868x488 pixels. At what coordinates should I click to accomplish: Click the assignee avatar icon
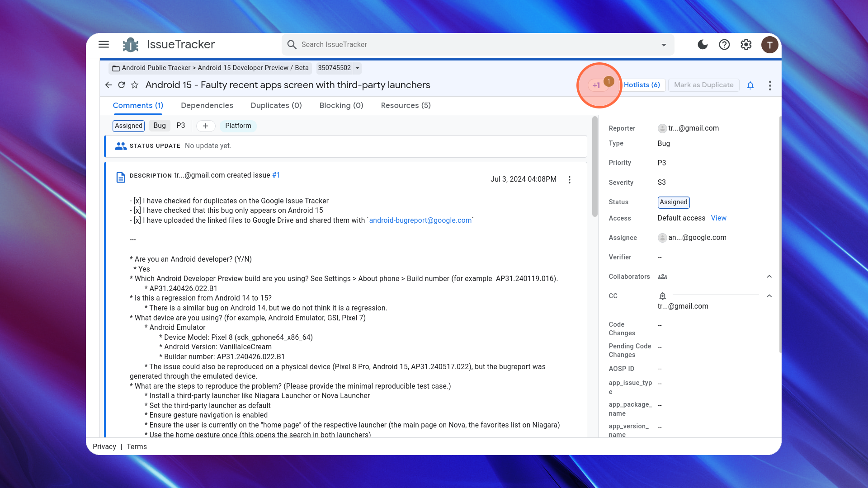click(662, 238)
